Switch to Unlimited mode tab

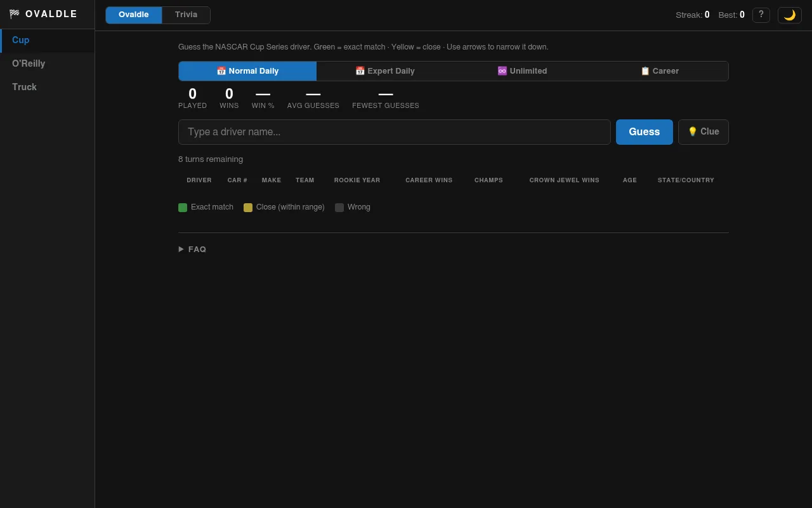click(522, 71)
